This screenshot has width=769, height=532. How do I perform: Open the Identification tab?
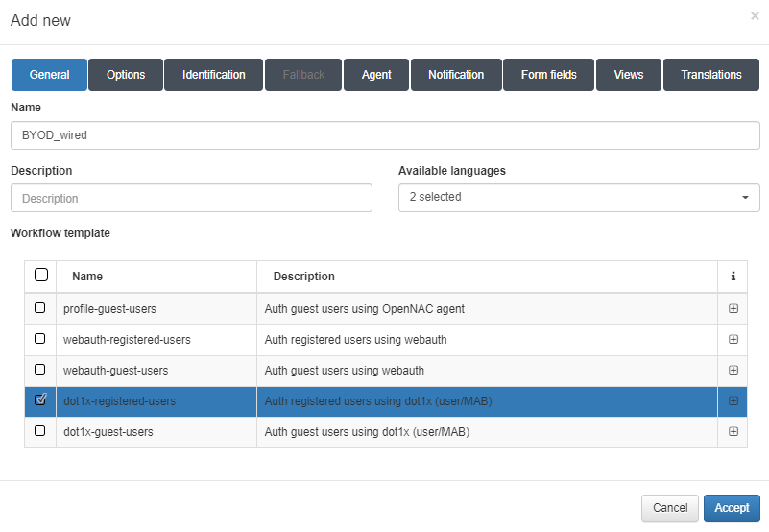pos(213,75)
